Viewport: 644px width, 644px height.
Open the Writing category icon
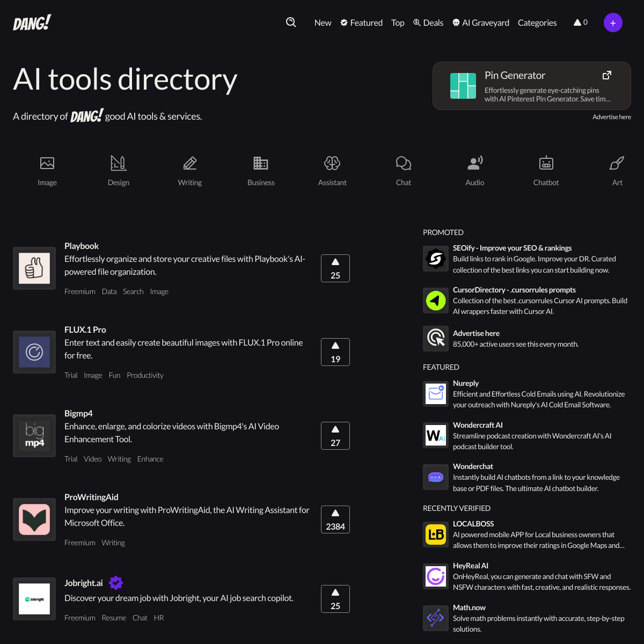[190, 163]
